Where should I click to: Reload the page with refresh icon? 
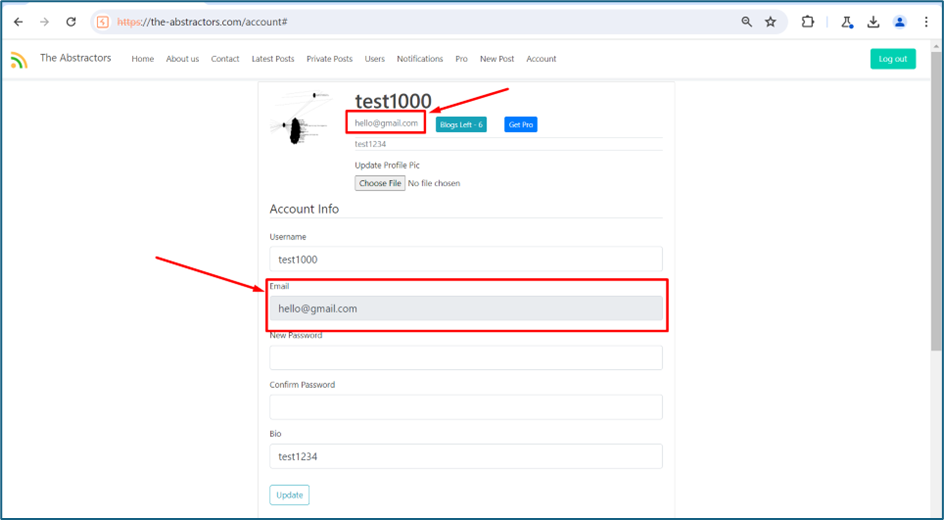pos(71,22)
